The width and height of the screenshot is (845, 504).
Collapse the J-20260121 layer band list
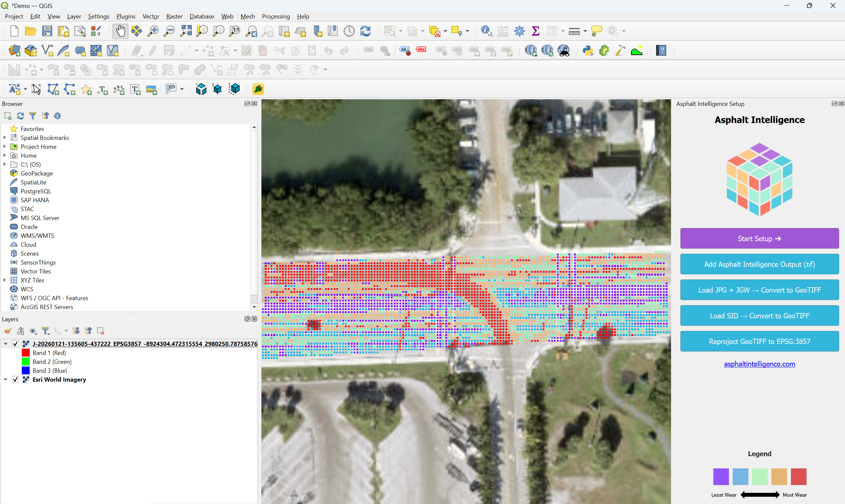click(5, 344)
